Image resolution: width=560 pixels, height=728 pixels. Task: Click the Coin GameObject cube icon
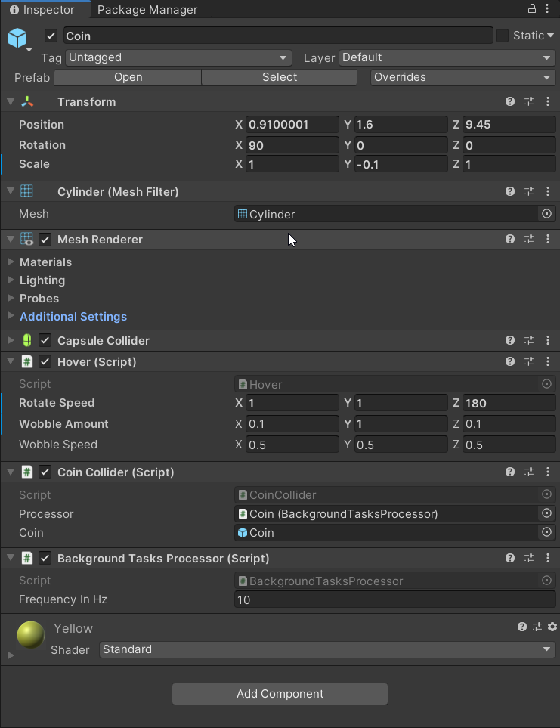[17, 38]
